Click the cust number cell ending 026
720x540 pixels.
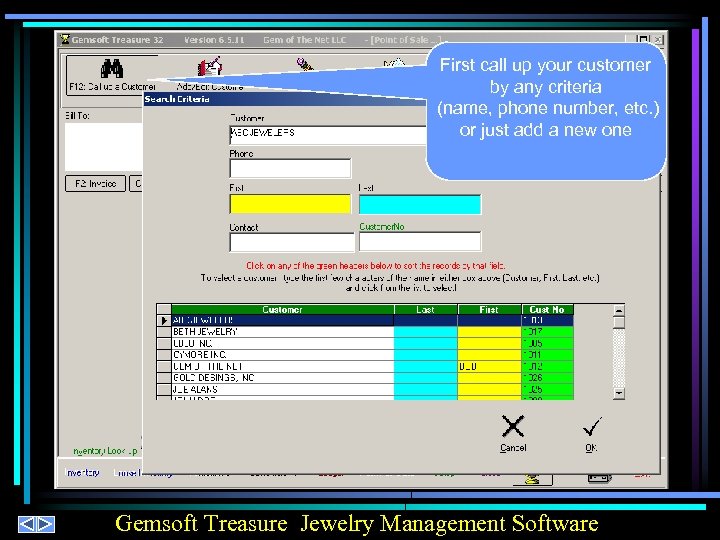547,377
